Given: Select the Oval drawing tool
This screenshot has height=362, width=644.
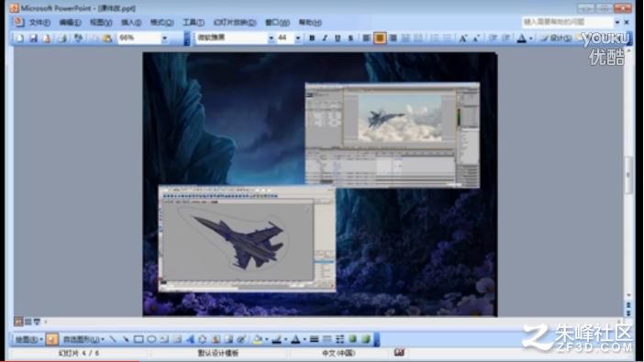Looking at the screenshot, I should 151,339.
